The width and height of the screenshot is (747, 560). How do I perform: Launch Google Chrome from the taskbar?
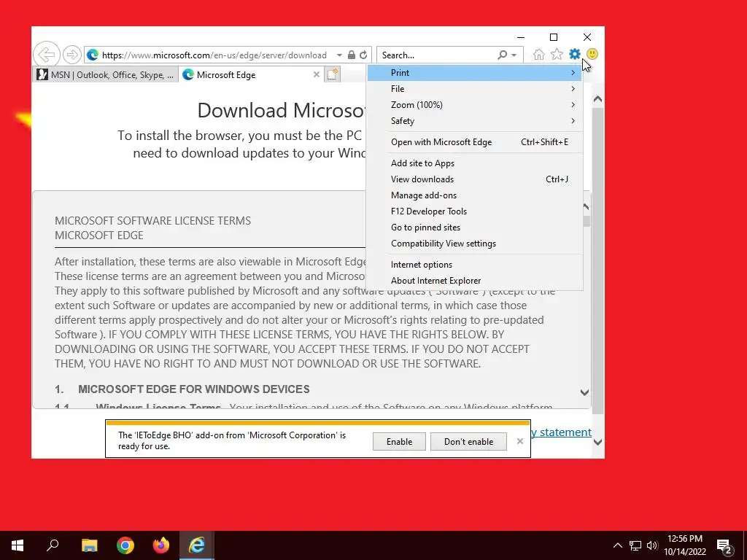point(125,545)
